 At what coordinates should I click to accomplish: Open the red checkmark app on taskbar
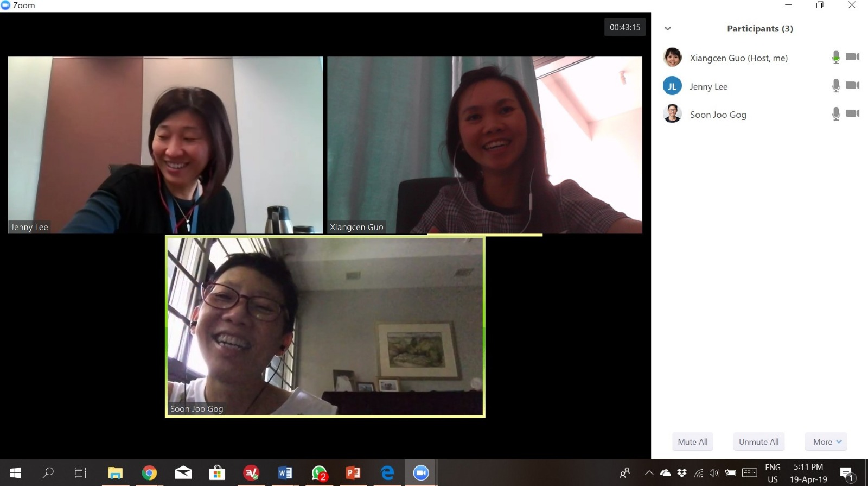coord(251,473)
